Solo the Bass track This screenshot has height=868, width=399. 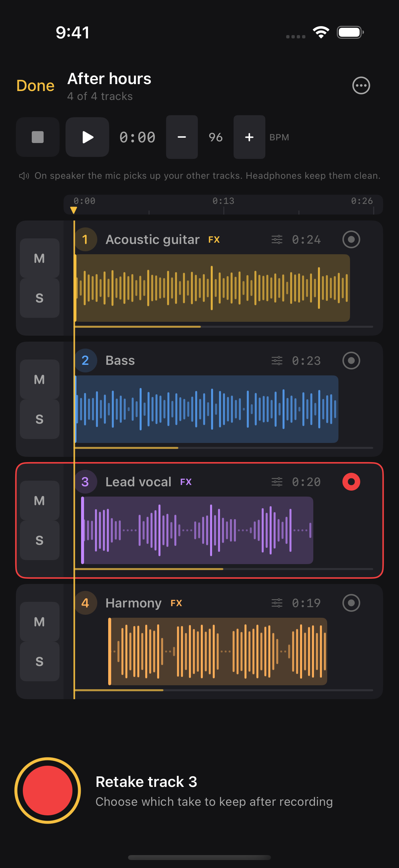40,419
